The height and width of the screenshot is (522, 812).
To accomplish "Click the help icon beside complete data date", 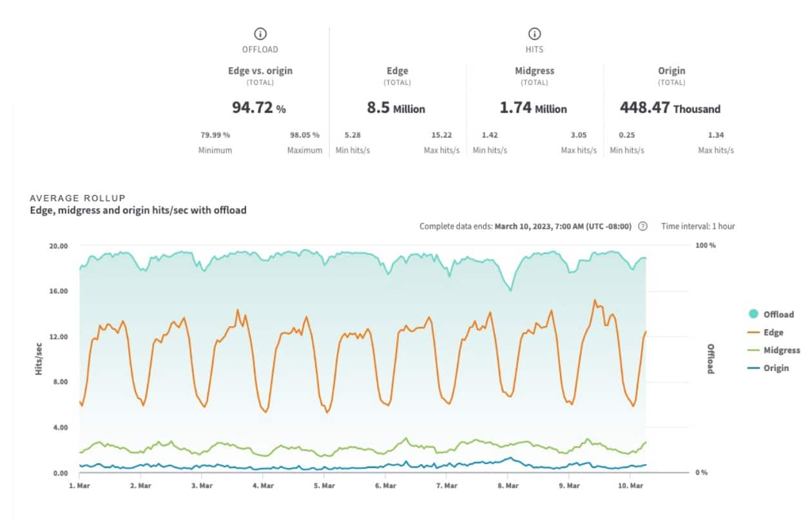I will pos(643,226).
